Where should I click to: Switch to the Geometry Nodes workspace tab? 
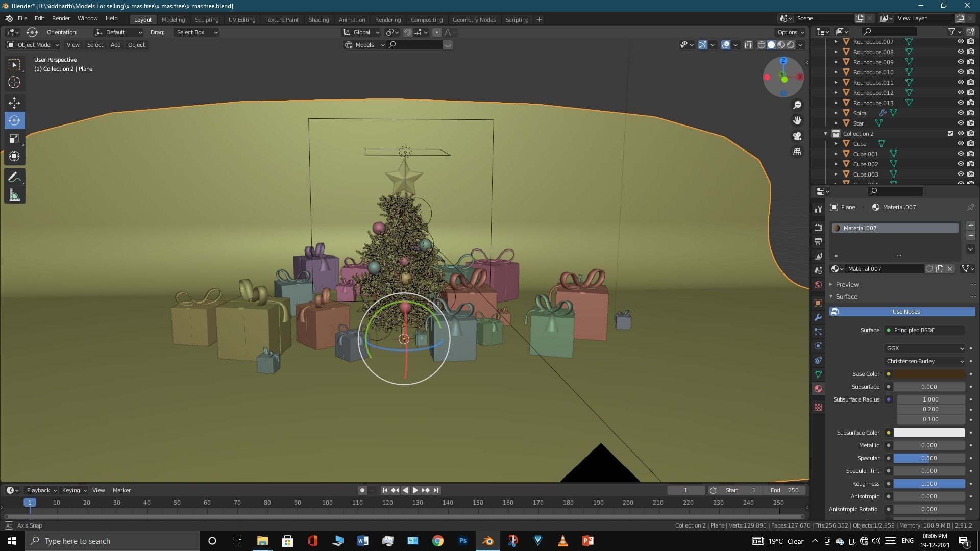(x=474, y=20)
